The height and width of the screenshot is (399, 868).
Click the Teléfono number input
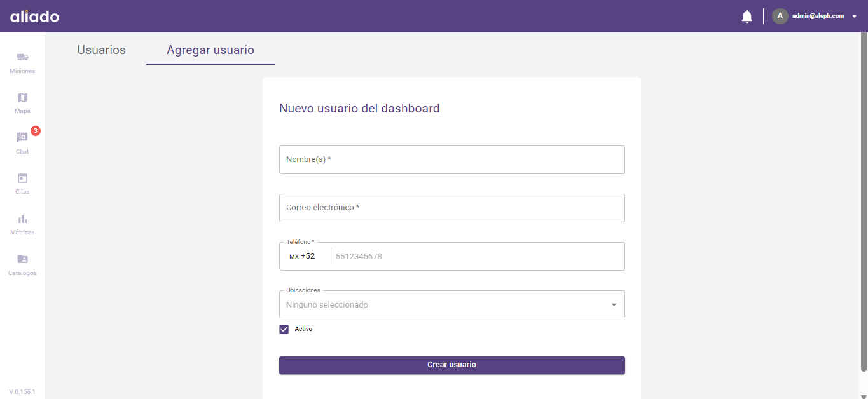477,257
